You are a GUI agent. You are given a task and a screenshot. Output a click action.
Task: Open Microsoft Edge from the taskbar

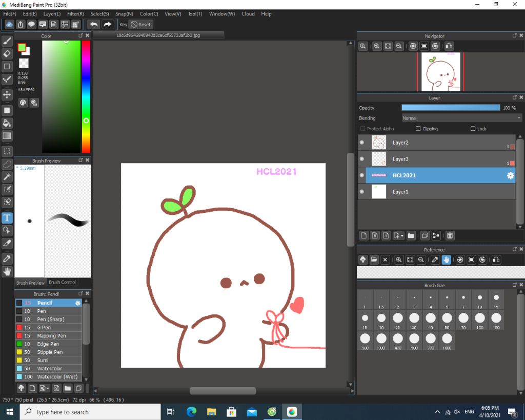[x=192, y=412]
